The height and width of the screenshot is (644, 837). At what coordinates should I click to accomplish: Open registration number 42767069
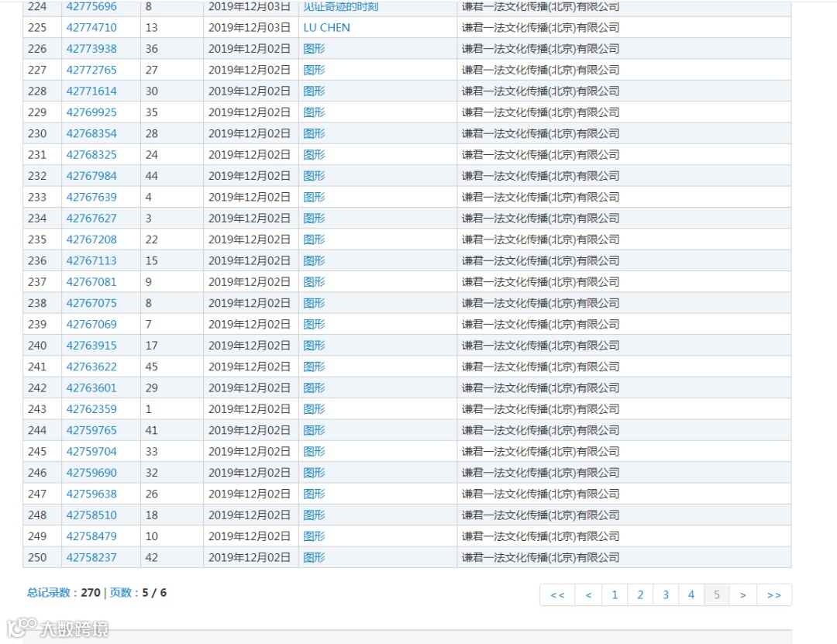[91, 325]
